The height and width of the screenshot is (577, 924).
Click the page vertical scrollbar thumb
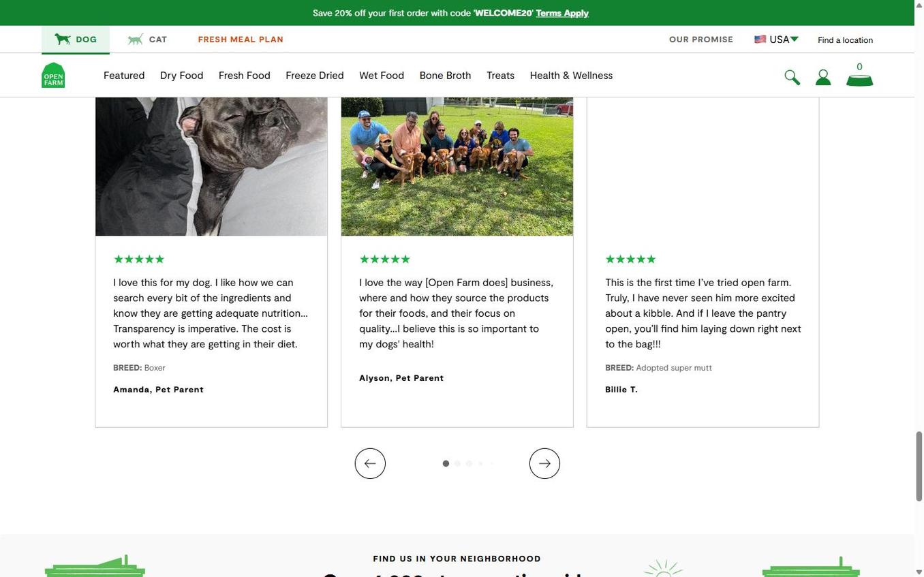click(919, 466)
